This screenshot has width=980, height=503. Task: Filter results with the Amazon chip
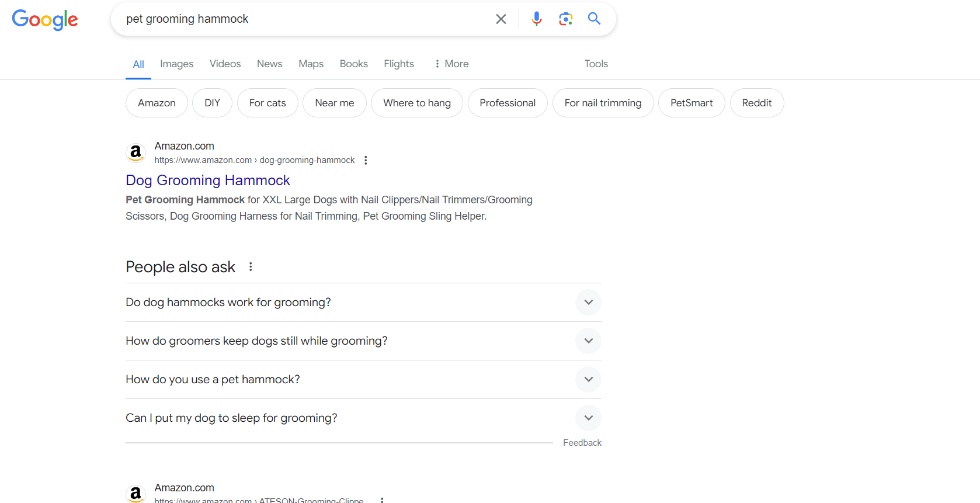(x=157, y=103)
